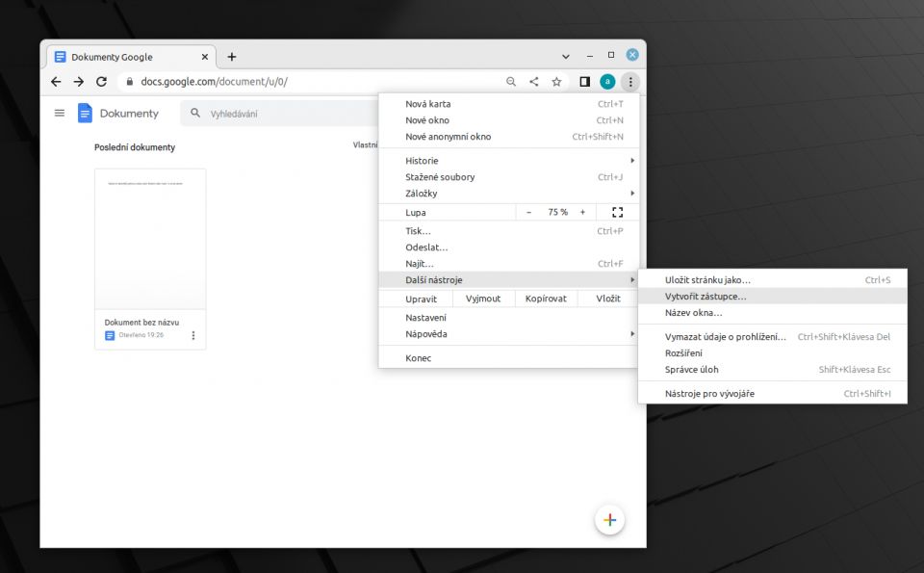Click Vyjmout in the edit row
Screen dimensions: 924x573
click(483, 299)
